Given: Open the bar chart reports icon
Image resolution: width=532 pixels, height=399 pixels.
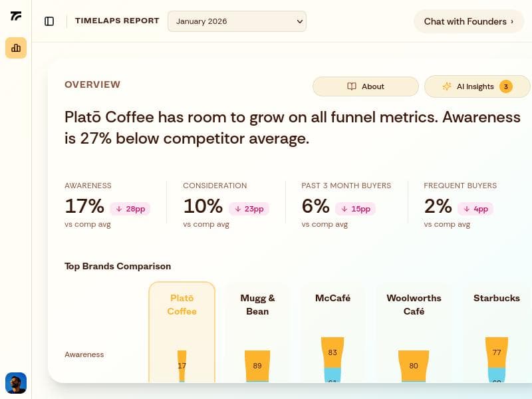Looking at the screenshot, I should 16,48.
